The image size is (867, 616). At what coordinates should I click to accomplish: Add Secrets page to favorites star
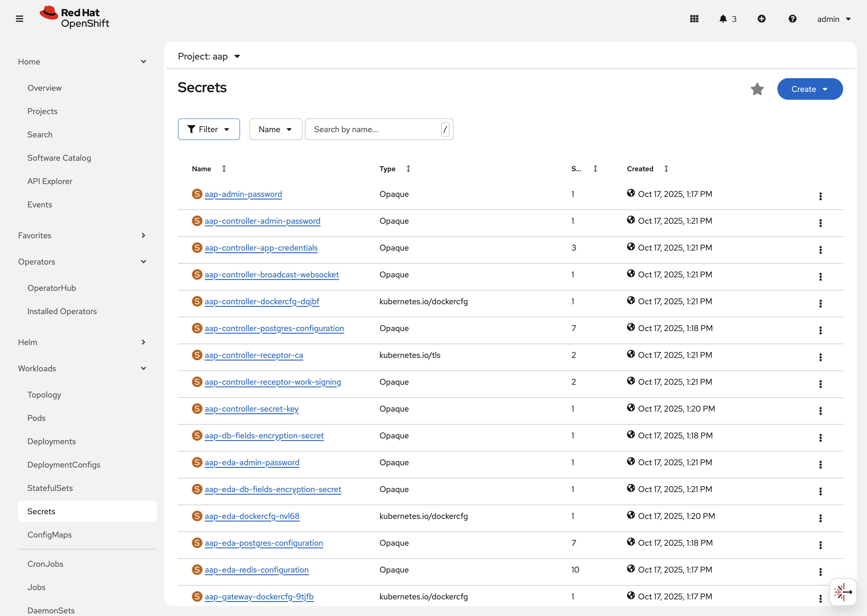pyautogui.click(x=757, y=89)
